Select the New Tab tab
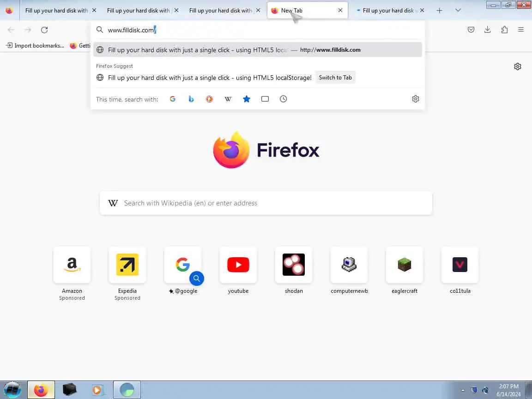The image size is (532, 399). click(x=308, y=11)
